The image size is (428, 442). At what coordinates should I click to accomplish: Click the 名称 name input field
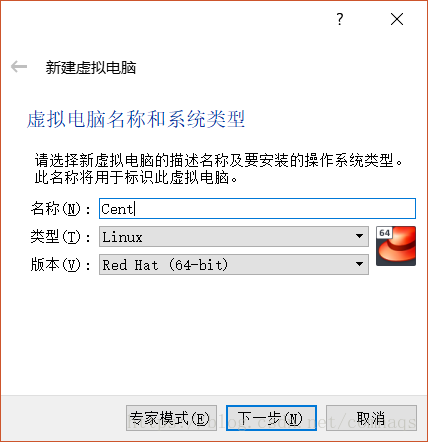pyautogui.click(x=257, y=209)
